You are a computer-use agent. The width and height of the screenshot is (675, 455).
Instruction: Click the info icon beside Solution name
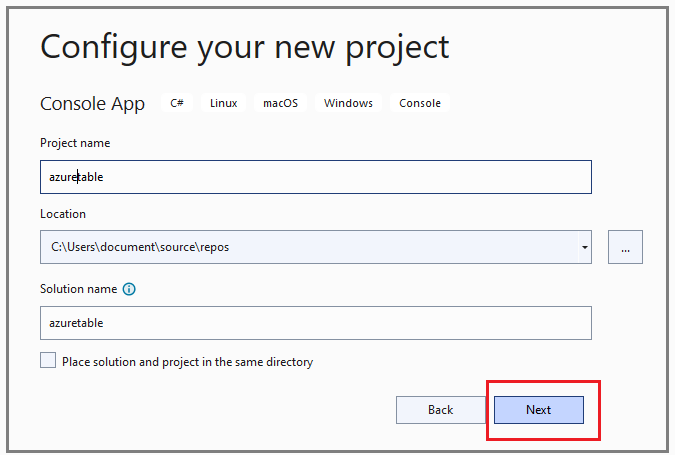129,289
